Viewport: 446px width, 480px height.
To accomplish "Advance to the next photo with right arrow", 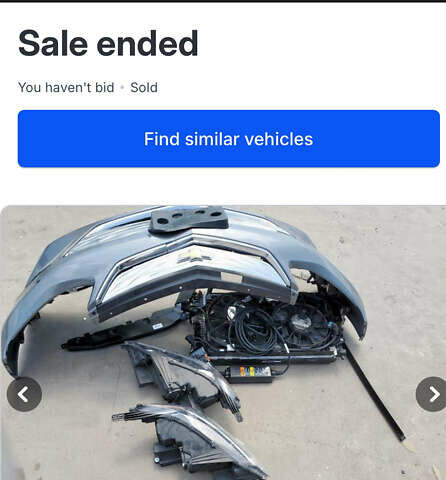I will [433, 394].
